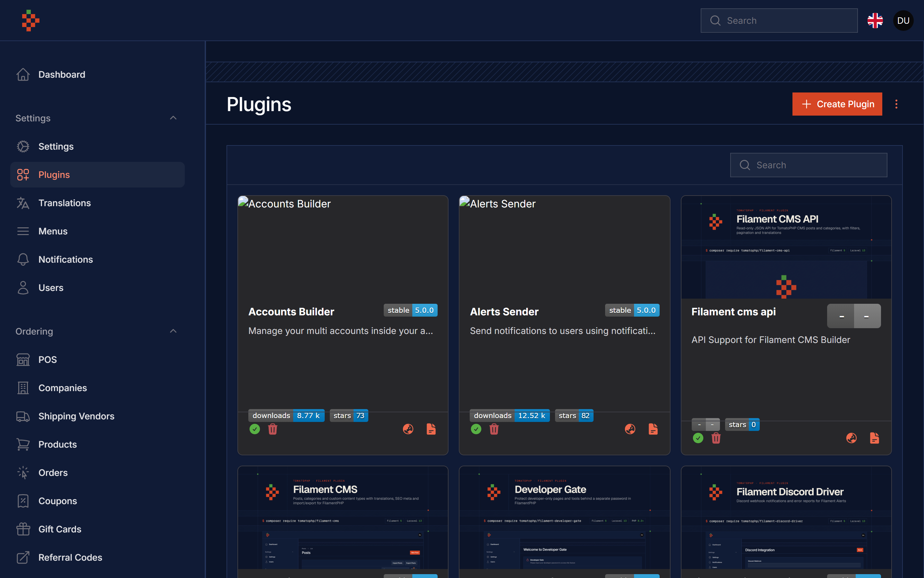Open Accounts Builder GitHub icon
The image size is (924, 578).
tap(408, 429)
